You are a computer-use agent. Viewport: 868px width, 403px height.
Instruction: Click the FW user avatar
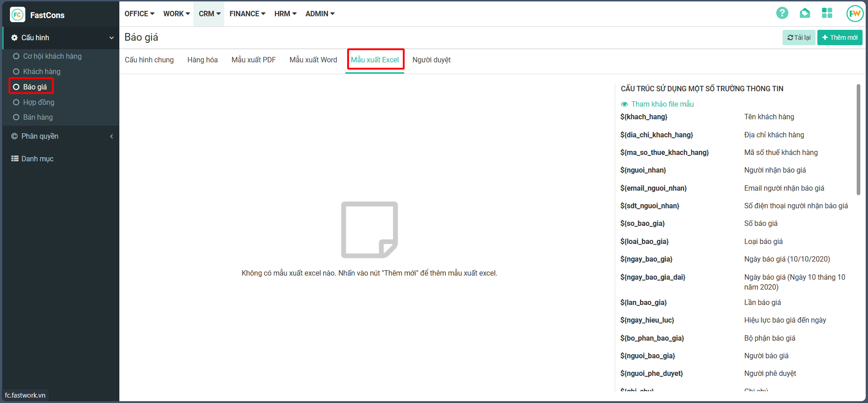854,14
